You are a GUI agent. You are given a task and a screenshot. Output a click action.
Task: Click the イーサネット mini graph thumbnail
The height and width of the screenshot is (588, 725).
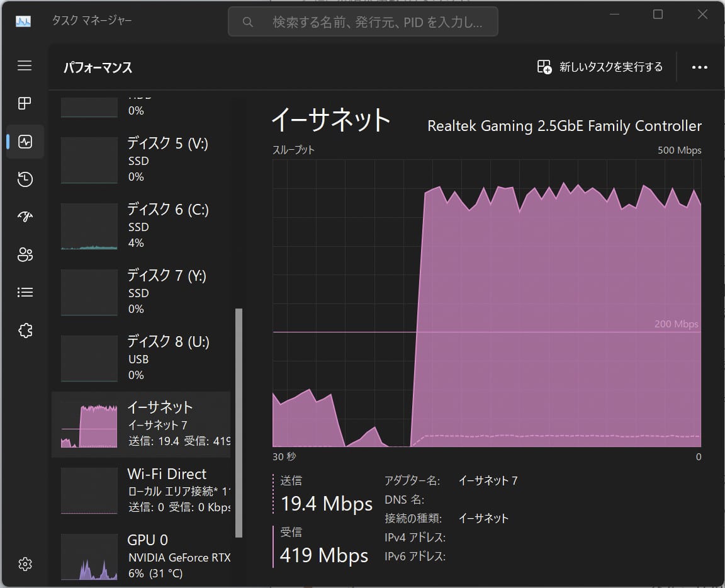pos(89,425)
